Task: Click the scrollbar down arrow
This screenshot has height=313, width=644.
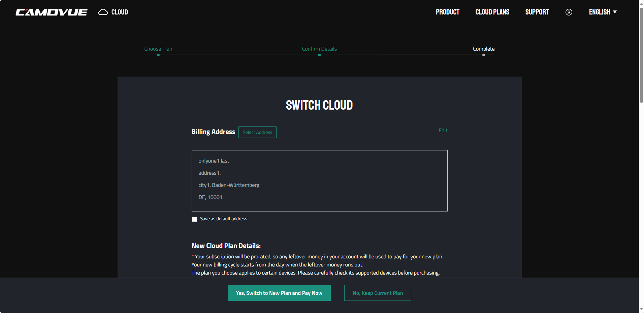Action: 641,309
